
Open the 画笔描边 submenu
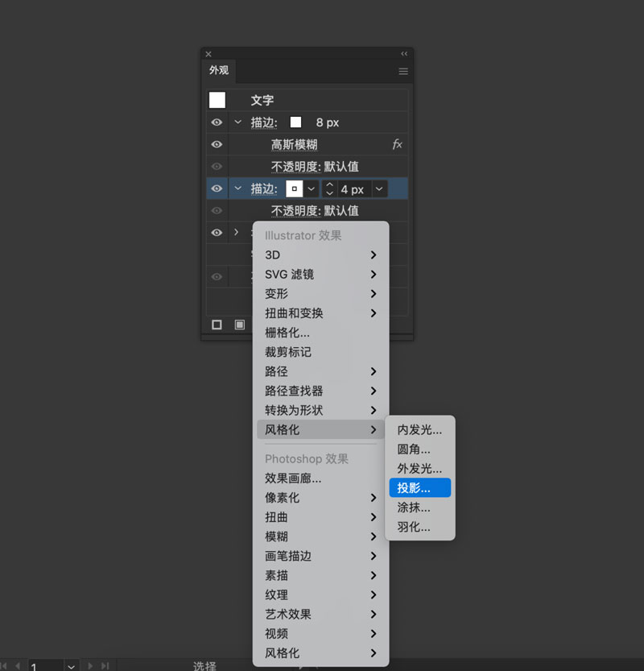pyautogui.click(x=320, y=556)
